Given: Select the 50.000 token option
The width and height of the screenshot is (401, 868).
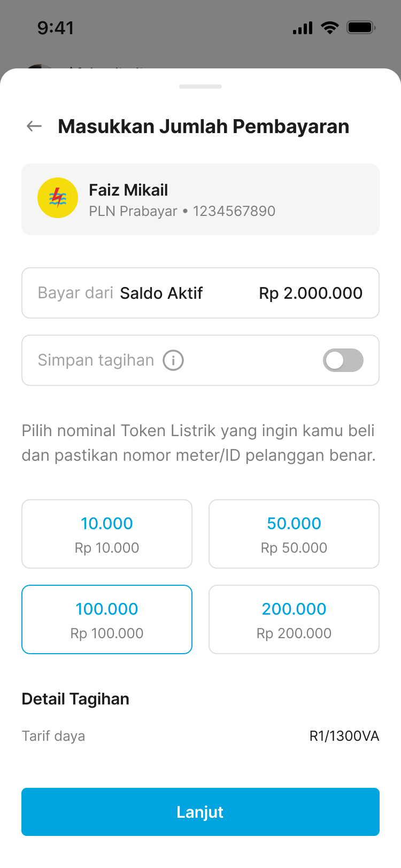Looking at the screenshot, I should tap(294, 534).
